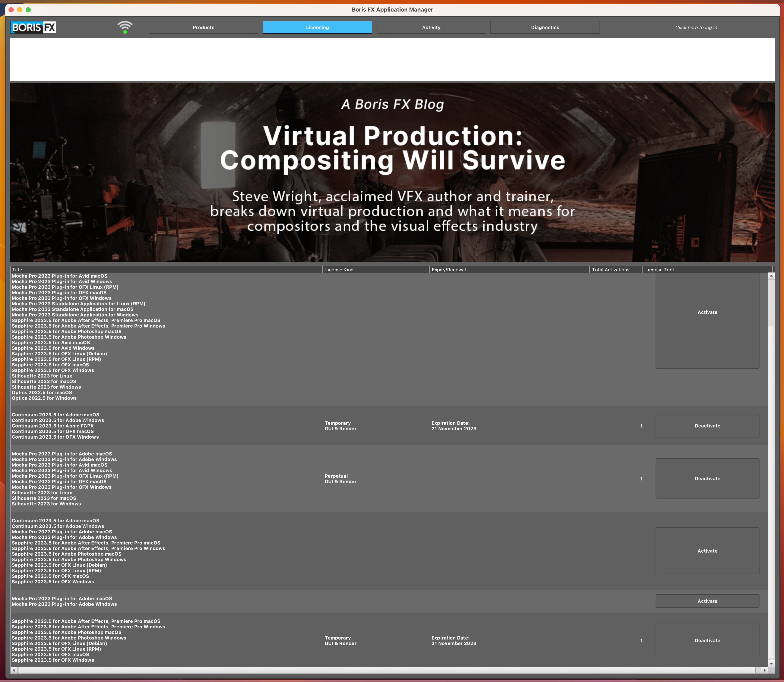Screen dimensions: 784x682
Task: Click the scroll left arrow at bottom
Action: pos(14,670)
